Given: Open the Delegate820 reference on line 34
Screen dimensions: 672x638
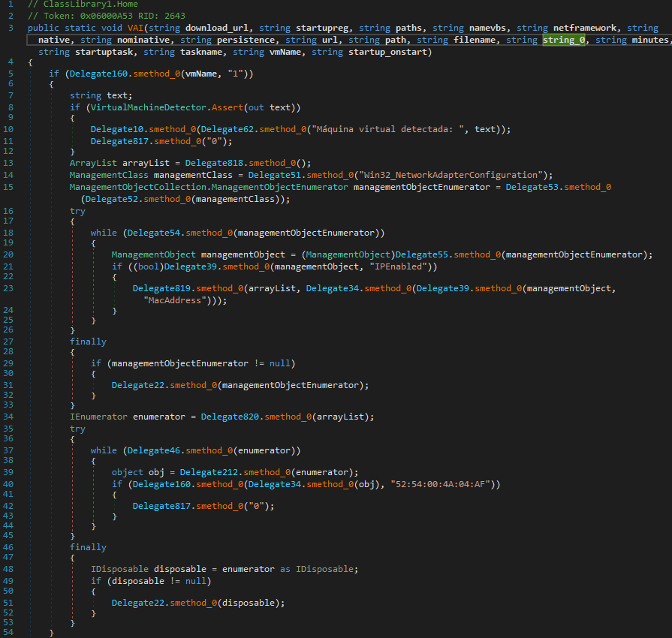Looking at the screenshot, I should point(230,417).
